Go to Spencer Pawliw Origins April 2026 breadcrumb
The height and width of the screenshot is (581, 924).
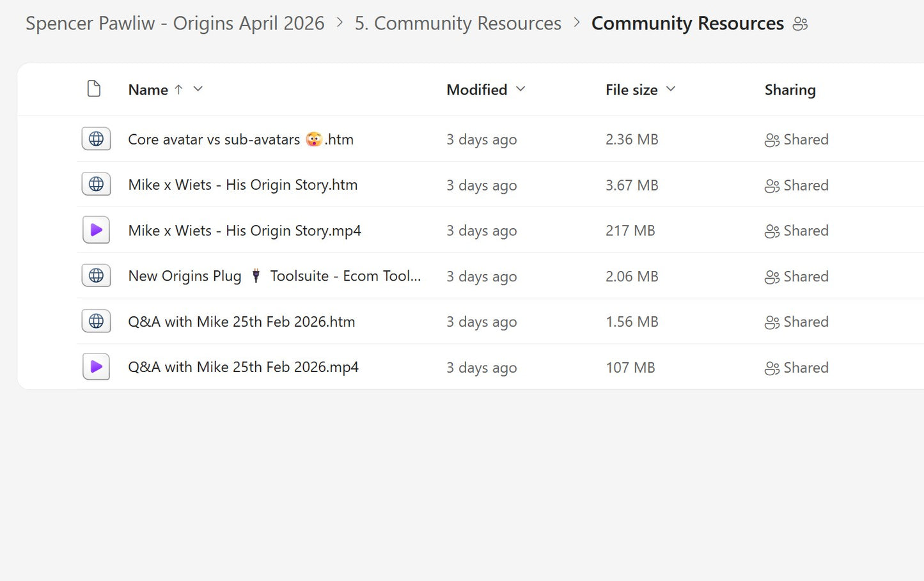coord(175,24)
